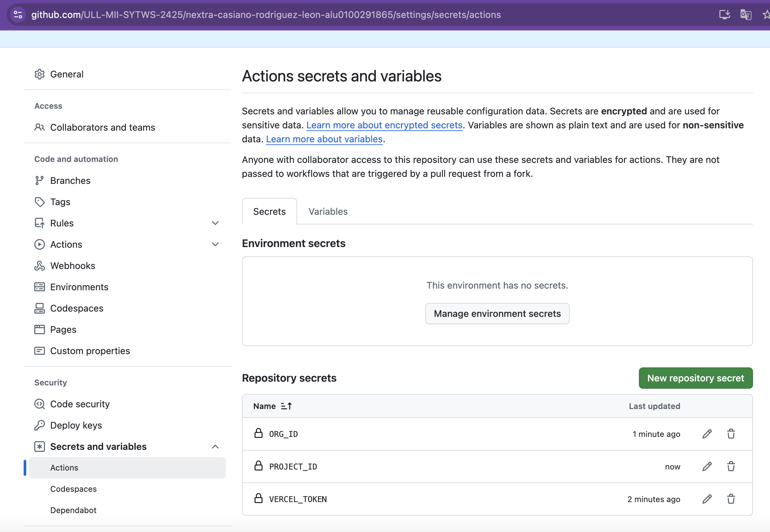
Task: Click New repository secret button
Action: tap(695, 378)
